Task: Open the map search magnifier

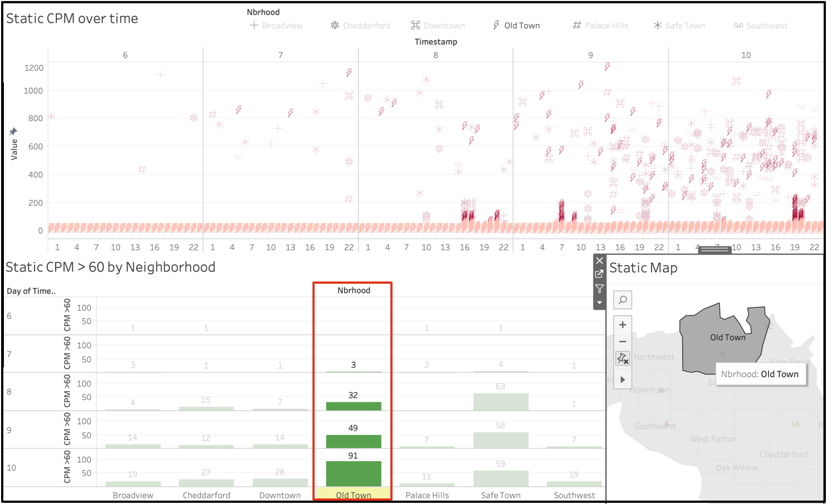Action: 623,300
